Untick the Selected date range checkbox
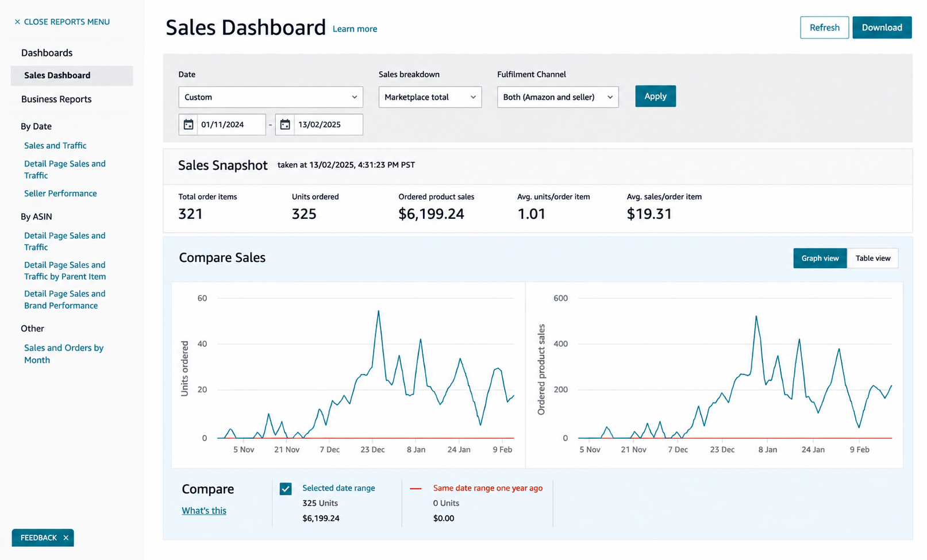The width and height of the screenshot is (927, 560). tap(286, 489)
